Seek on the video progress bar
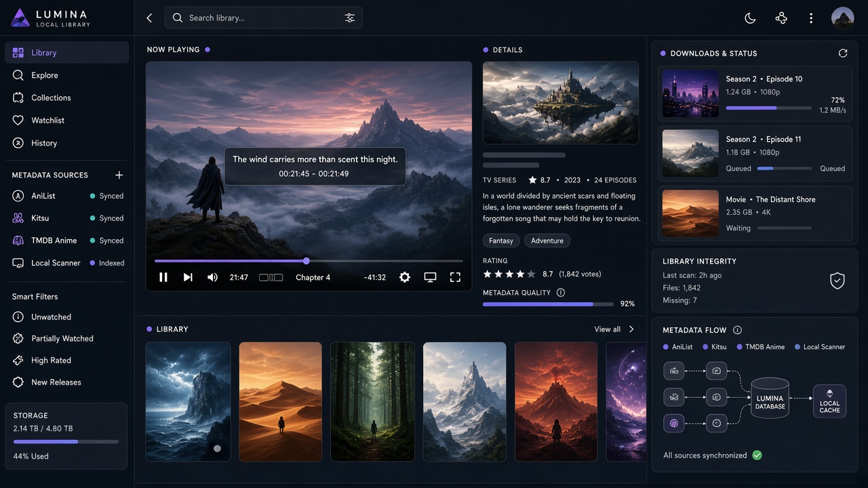The height and width of the screenshot is (488, 868). pos(309,261)
